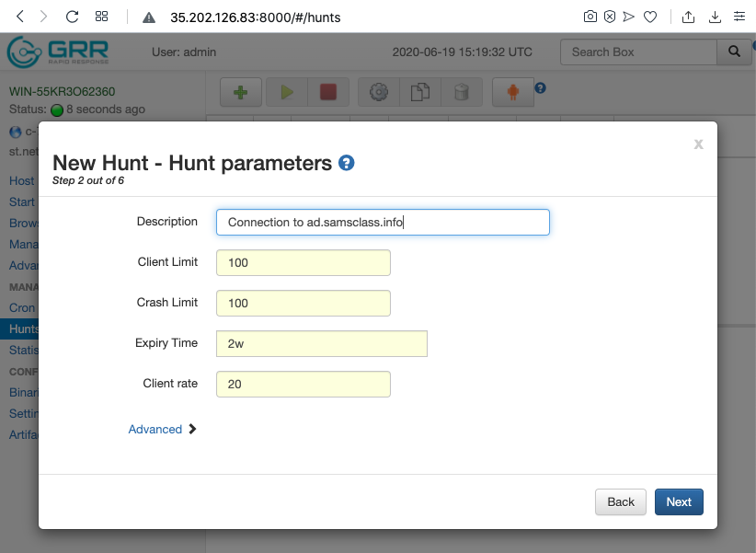Click the orange robot hunts icon
Screen dimensions: 756x553
point(512,92)
